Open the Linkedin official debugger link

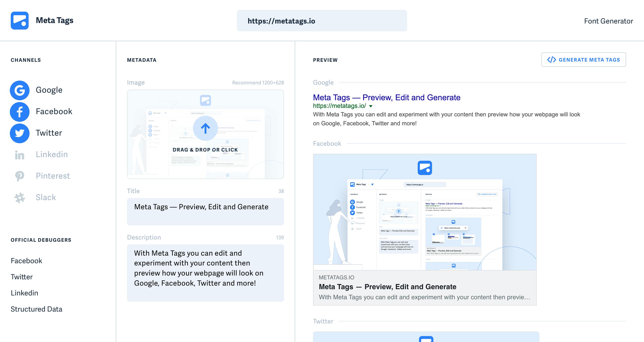(x=25, y=293)
